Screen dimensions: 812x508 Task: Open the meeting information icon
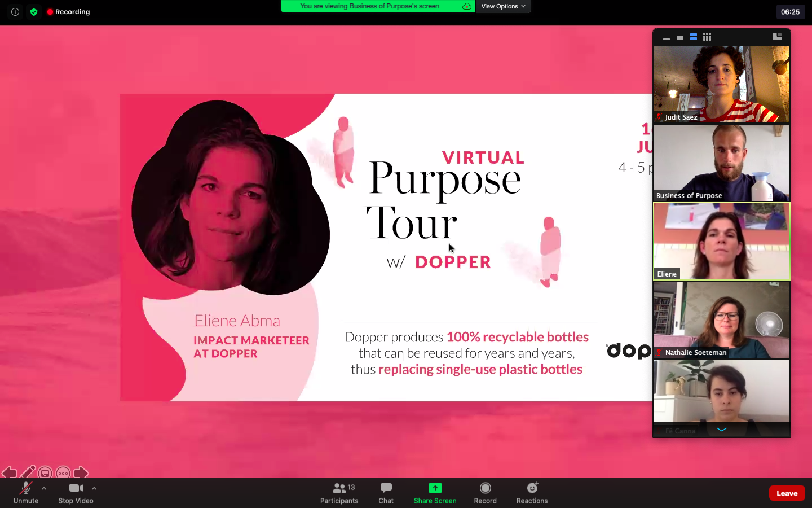coord(15,12)
